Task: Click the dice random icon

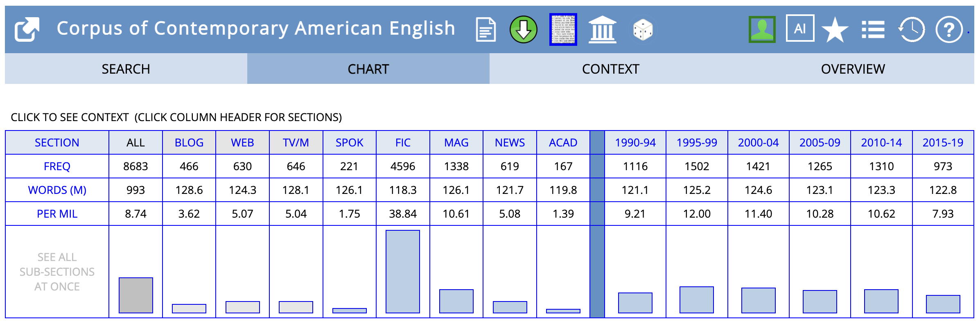Action: (642, 29)
